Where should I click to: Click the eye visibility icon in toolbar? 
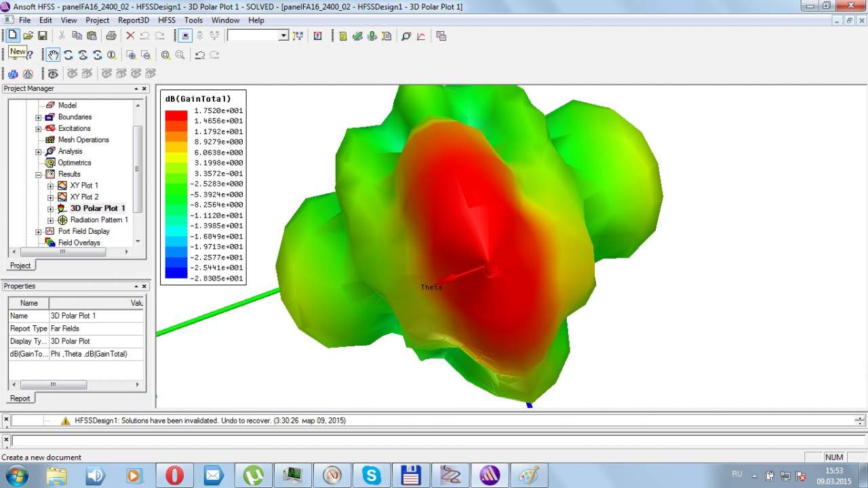(x=53, y=73)
